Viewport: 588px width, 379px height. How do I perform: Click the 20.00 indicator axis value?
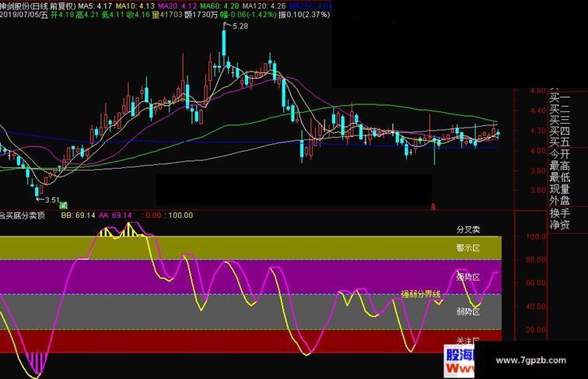536,330
